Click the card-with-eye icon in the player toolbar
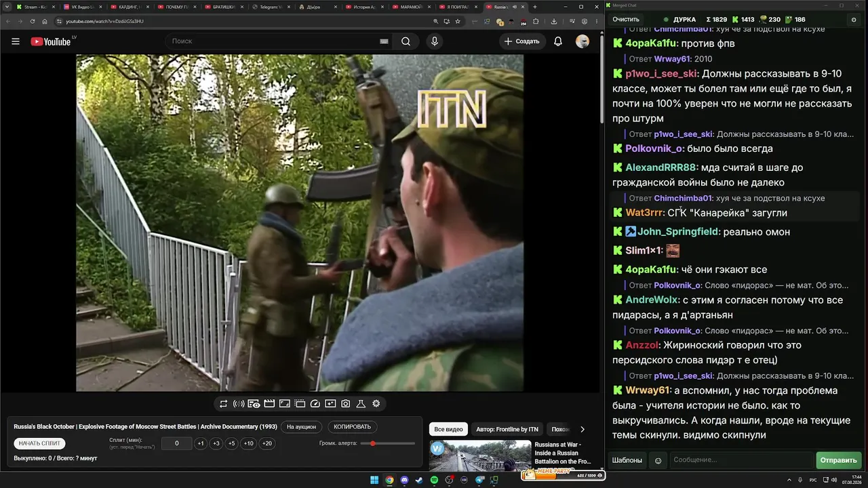The width and height of the screenshot is (868, 488). (254, 404)
